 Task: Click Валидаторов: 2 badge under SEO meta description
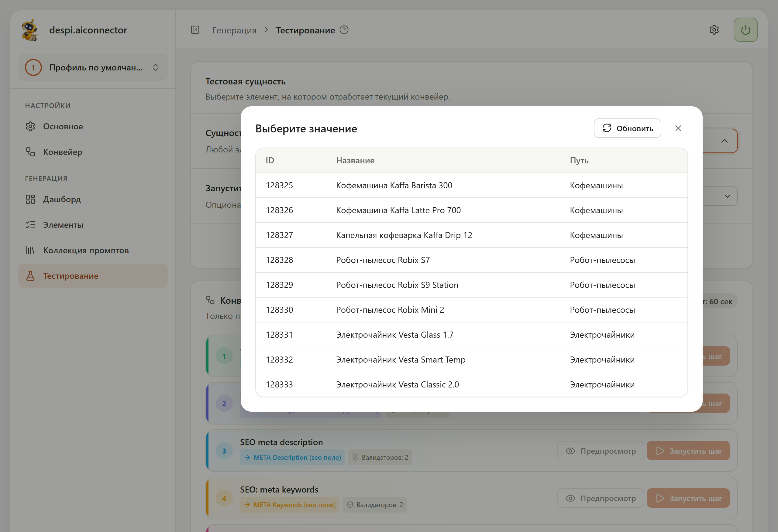tap(380, 457)
